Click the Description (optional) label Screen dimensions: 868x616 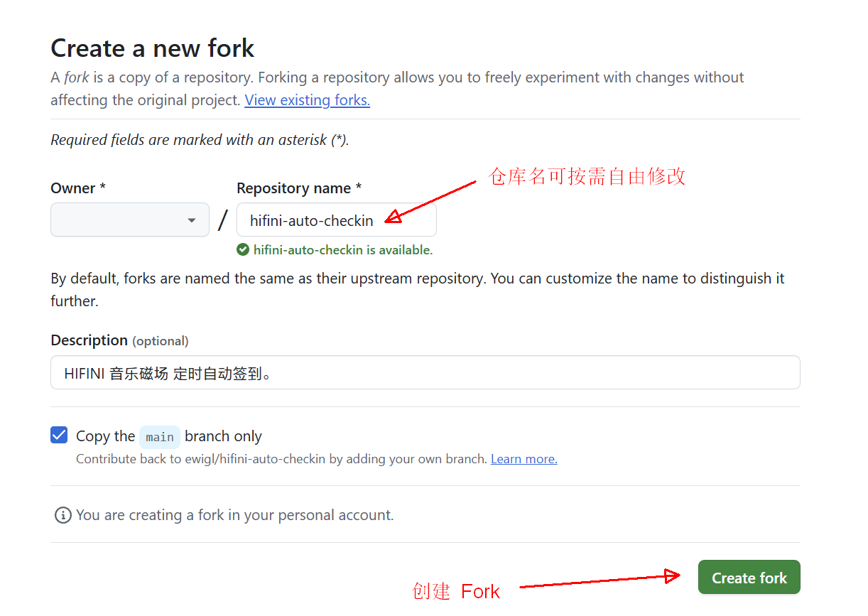[119, 340]
